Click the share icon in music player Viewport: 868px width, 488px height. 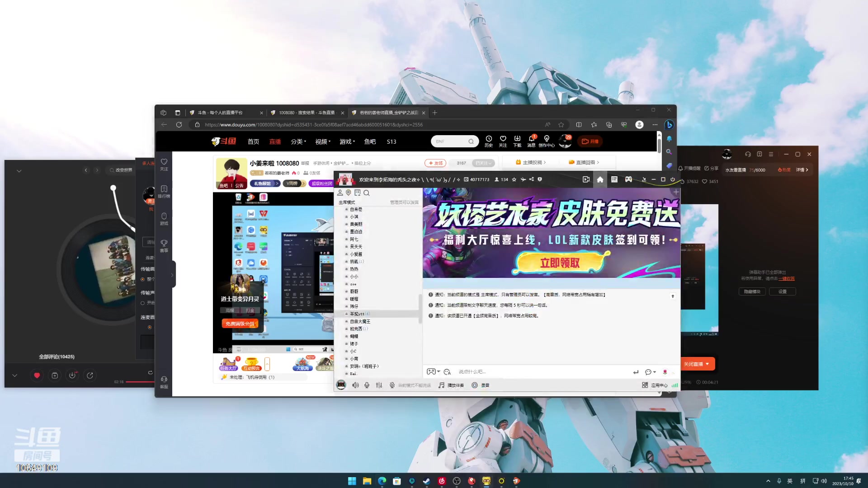[90, 375]
